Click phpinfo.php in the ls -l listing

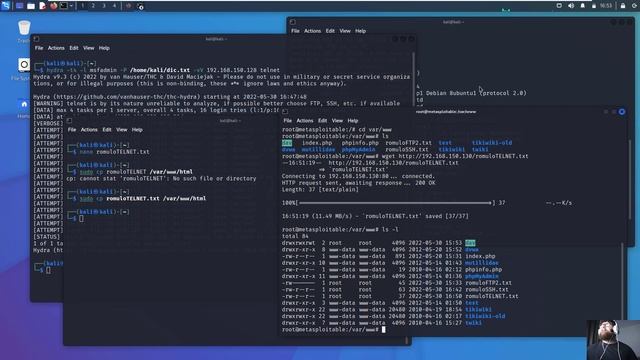(484, 269)
